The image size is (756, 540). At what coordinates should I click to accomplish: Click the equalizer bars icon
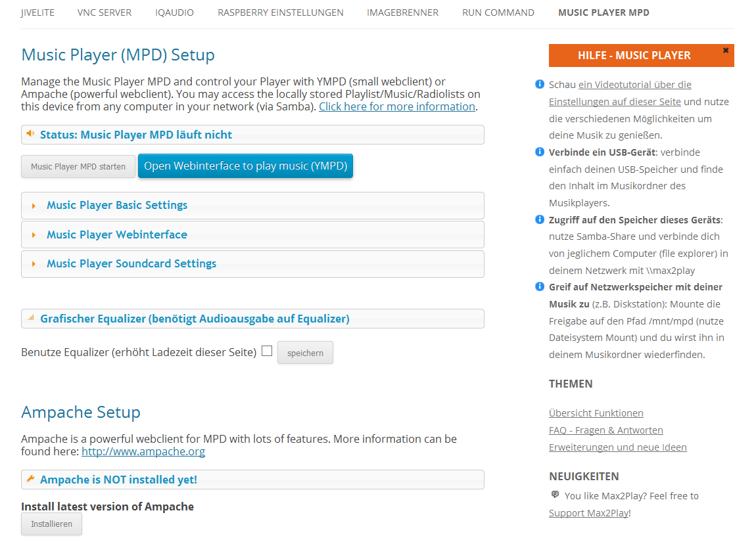[31, 317]
